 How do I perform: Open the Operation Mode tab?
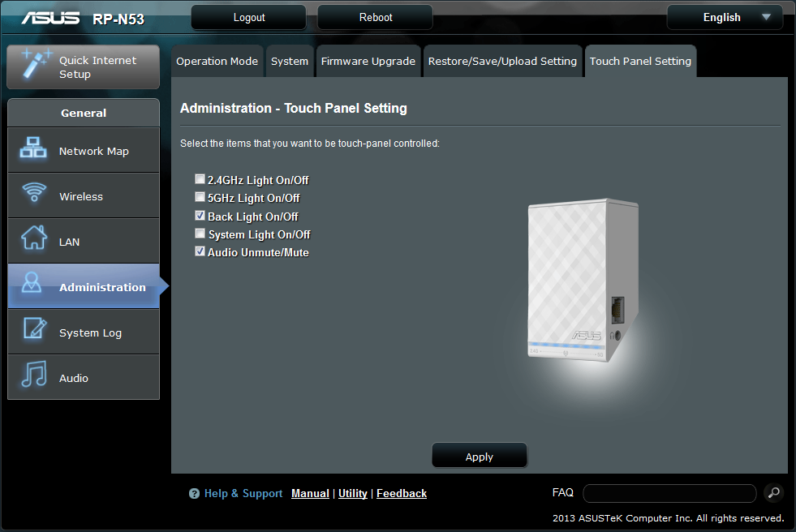click(x=217, y=62)
